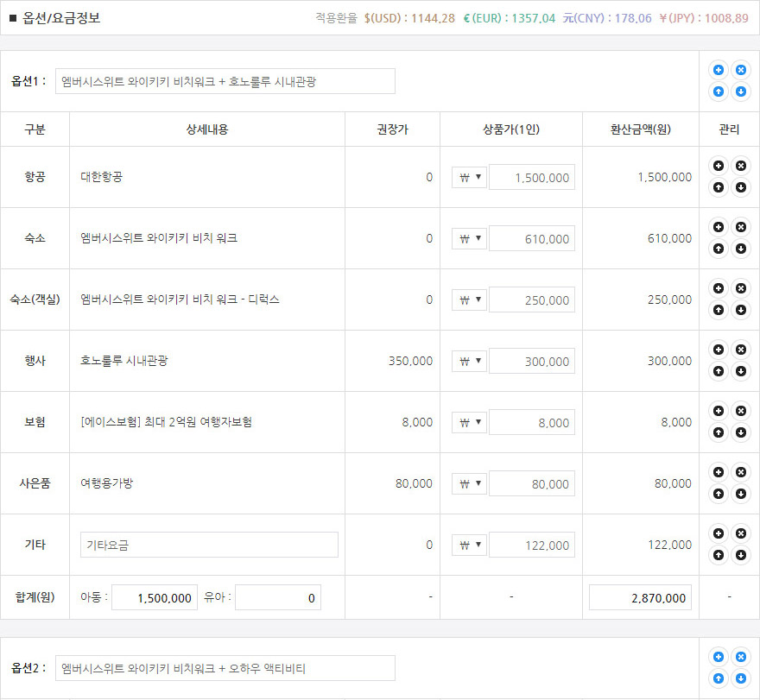This screenshot has width=760, height=700.
Task: Delete 옵션2 with its blue X icon
Action: [x=741, y=657]
